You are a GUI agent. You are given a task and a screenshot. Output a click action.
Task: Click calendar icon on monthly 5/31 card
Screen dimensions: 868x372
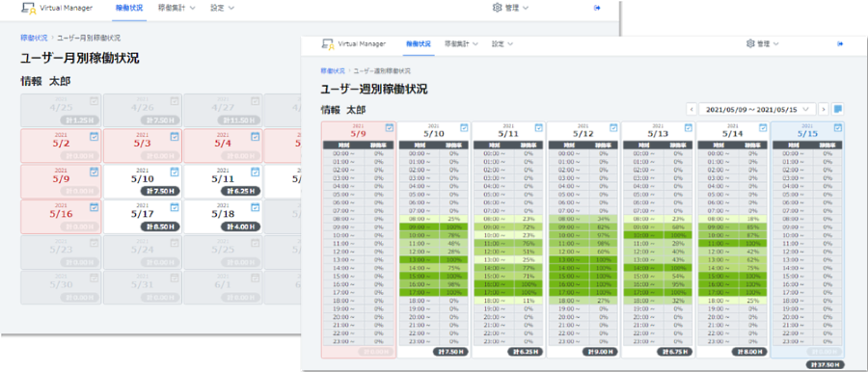175,278
